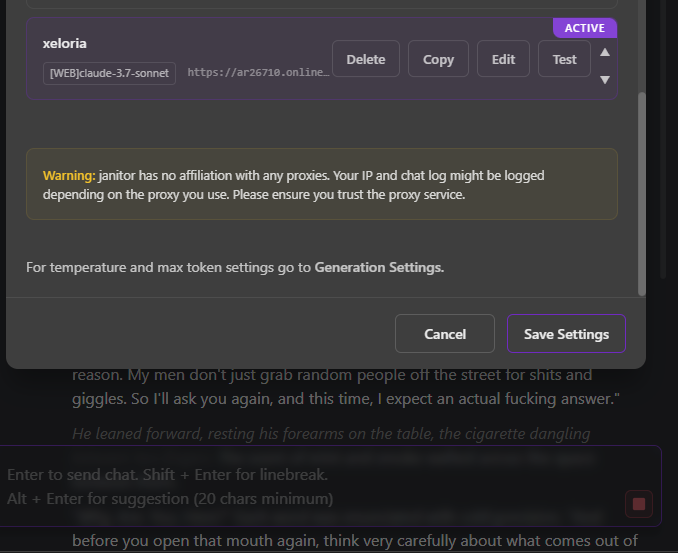Image resolution: width=678 pixels, height=553 pixels.
Task: Move the xeloria proxy up
Action: [604, 52]
